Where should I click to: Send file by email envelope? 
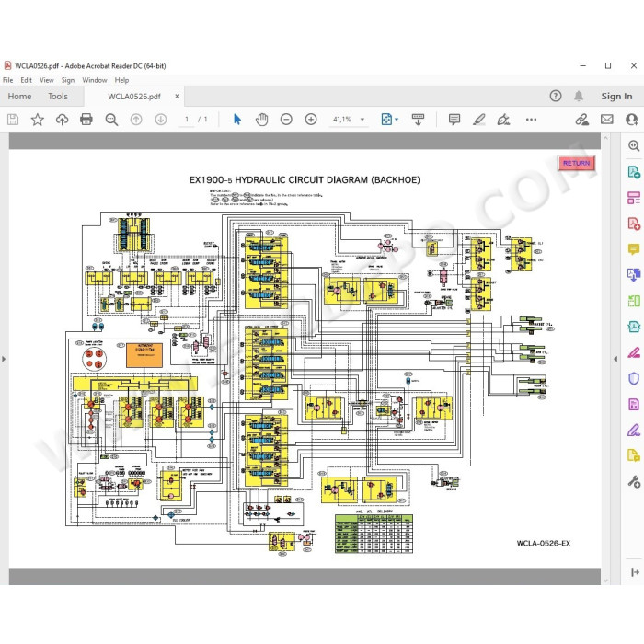click(x=606, y=120)
